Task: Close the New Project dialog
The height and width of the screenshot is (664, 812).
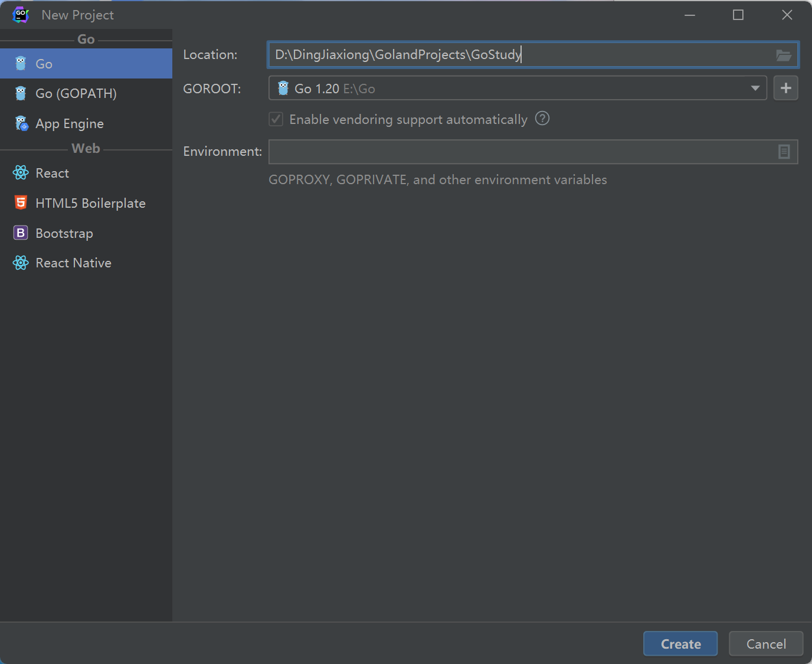Action: 787,15
